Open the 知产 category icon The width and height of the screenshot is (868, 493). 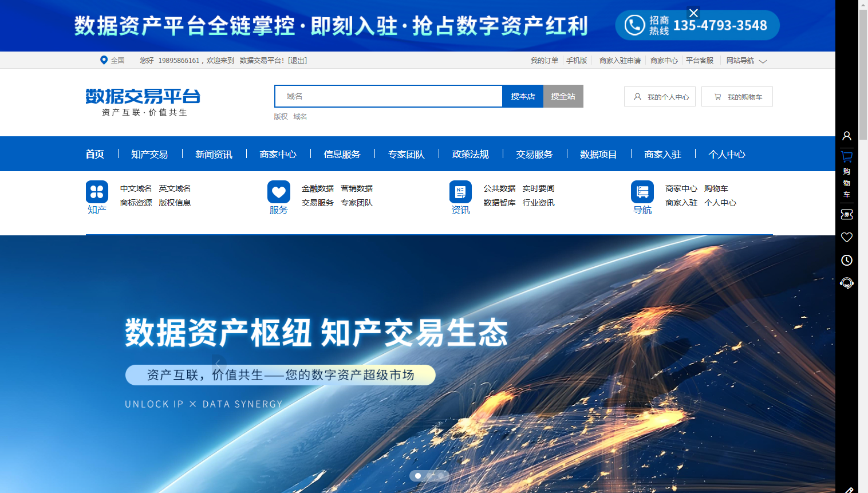(97, 192)
